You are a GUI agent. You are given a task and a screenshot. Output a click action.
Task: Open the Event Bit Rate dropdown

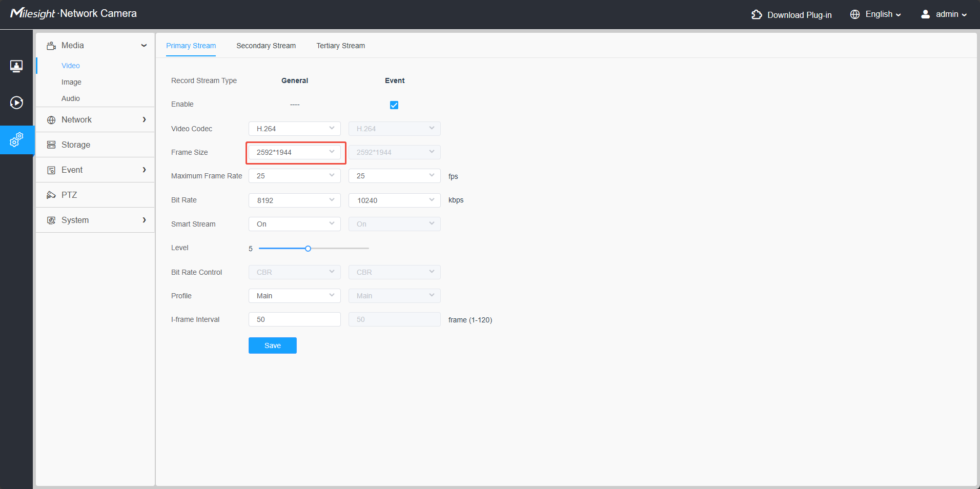(395, 200)
